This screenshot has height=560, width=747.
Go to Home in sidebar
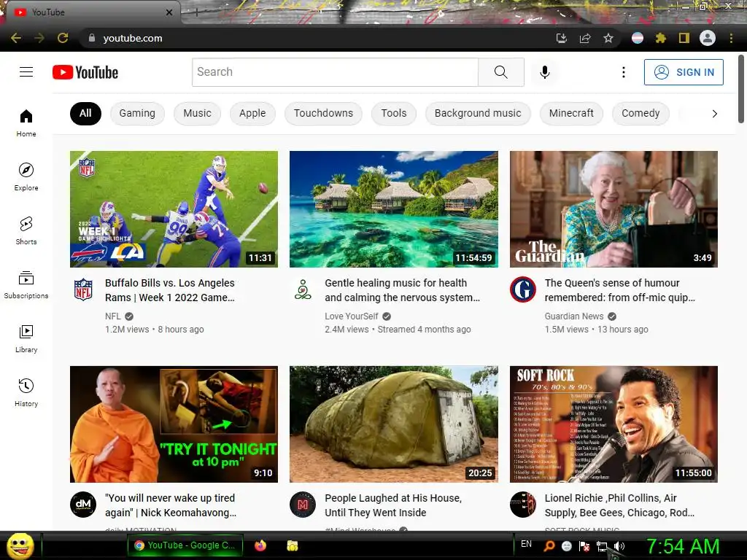tap(26, 122)
